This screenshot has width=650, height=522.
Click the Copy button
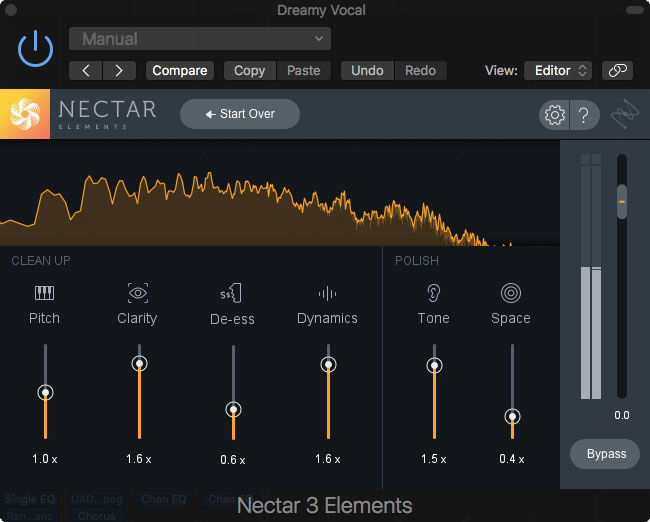(x=250, y=70)
